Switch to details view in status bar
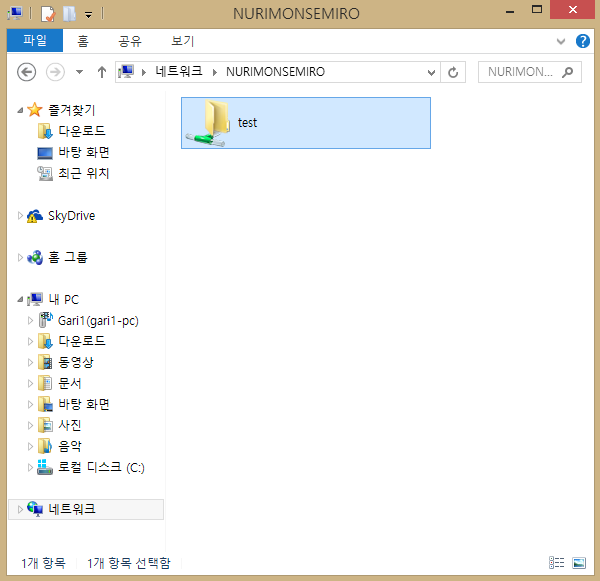 coord(556,563)
